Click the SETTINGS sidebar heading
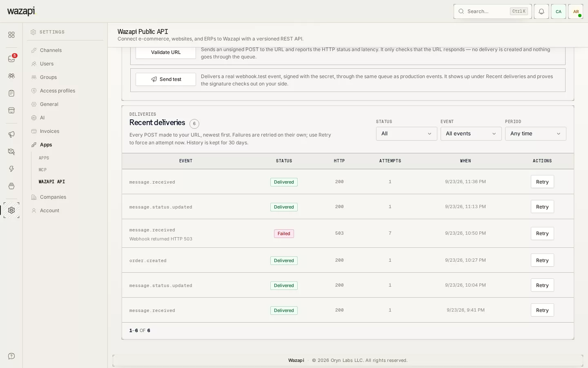 point(52,32)
